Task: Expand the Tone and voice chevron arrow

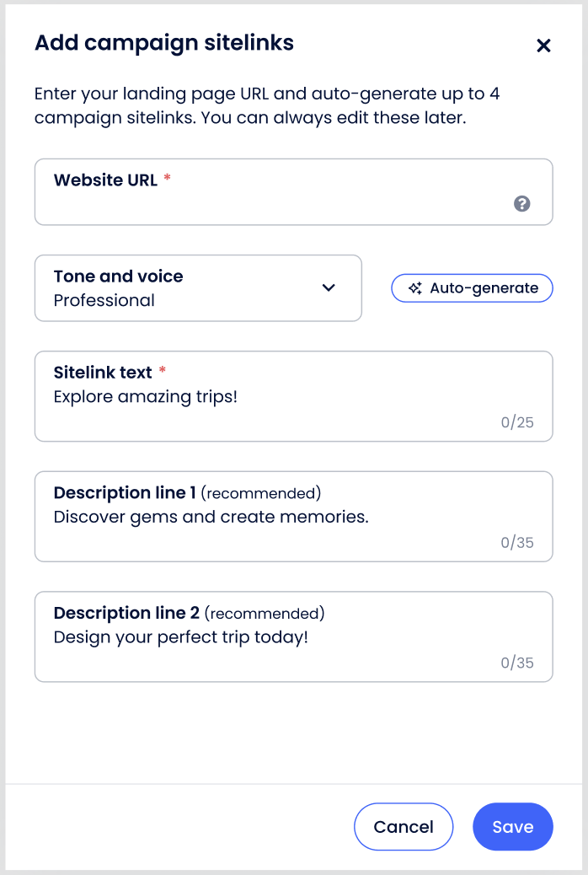Action: (329, 287)
